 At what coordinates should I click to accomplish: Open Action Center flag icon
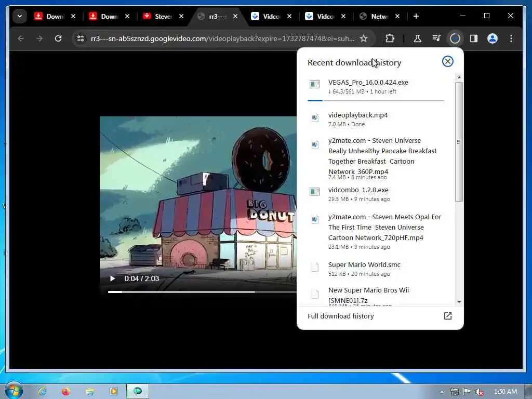(x=467, y=392)
